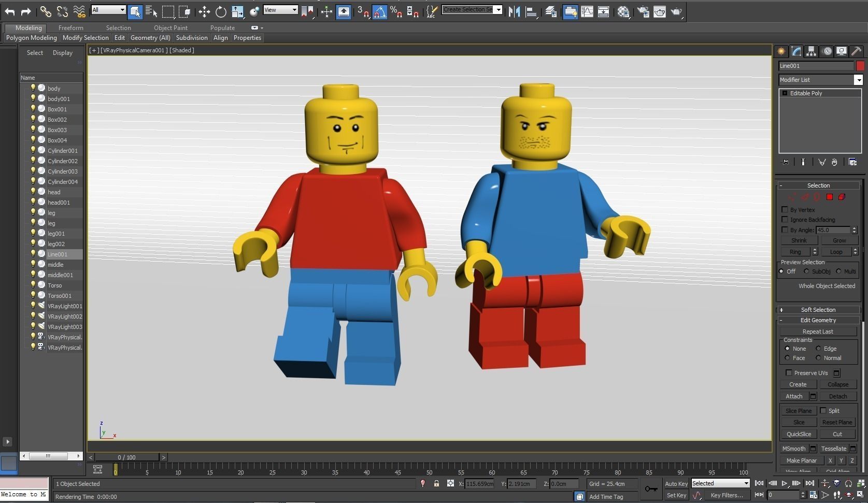Toggle the Angle Snap icon
The width and height of the screenshot is (868, 503).
click(x=380, y=11)
